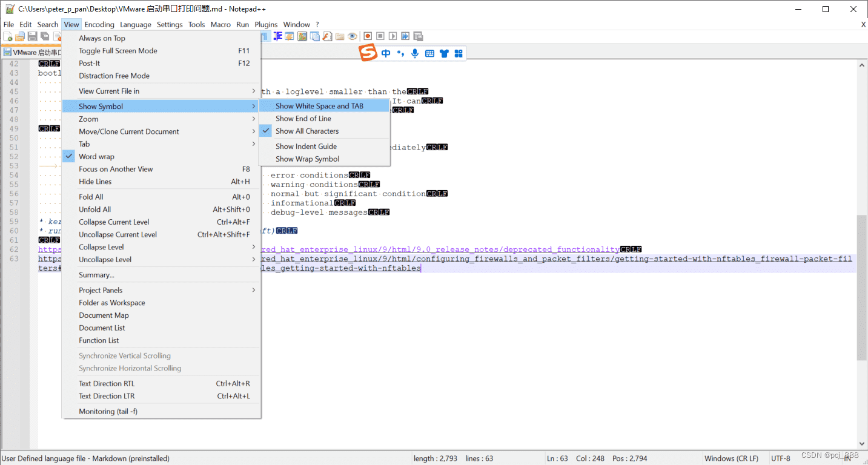Disable the Word wrap option

pos(96,156)
